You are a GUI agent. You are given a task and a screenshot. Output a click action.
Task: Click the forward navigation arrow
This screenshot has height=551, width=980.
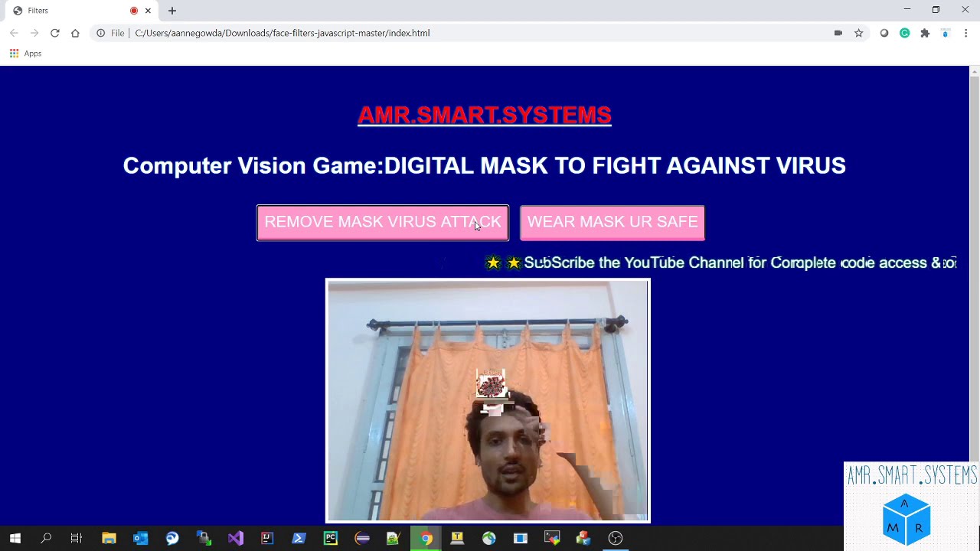pyautogui.click(x=34, y=33)
